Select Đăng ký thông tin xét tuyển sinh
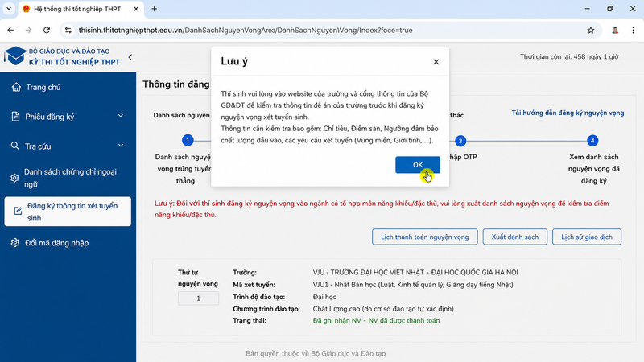This screenshot has height=362, width=644. pos(68,212)
